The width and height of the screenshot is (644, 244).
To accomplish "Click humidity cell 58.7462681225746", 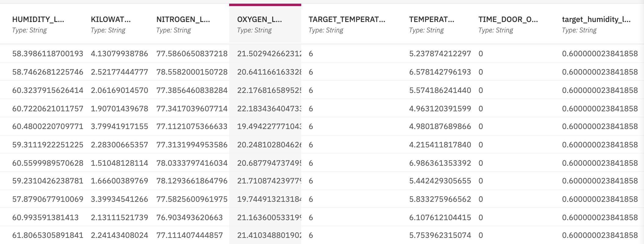I will pyautogui.click(x=48, y=72).
